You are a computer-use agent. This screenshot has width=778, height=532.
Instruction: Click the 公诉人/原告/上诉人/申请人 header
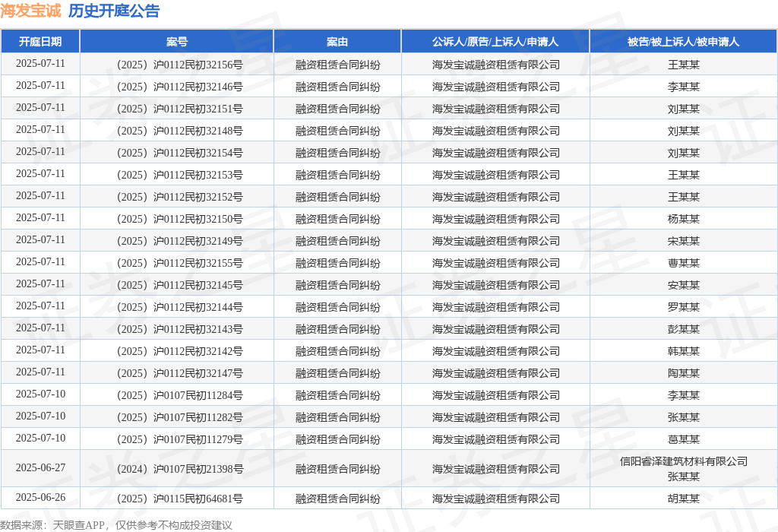click(x=495, y=42)
